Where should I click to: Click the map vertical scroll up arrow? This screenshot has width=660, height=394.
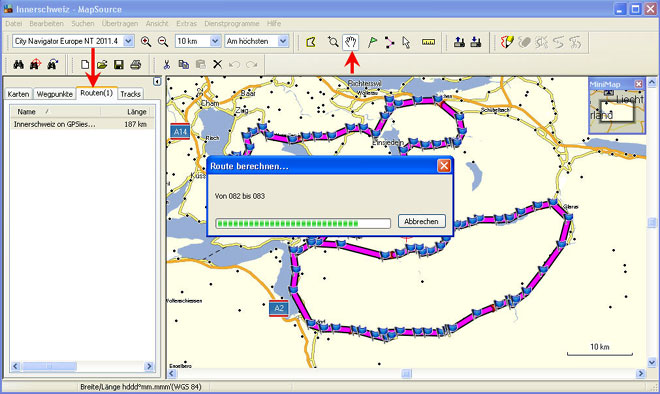pyautogui.click(x=652, y=82)
